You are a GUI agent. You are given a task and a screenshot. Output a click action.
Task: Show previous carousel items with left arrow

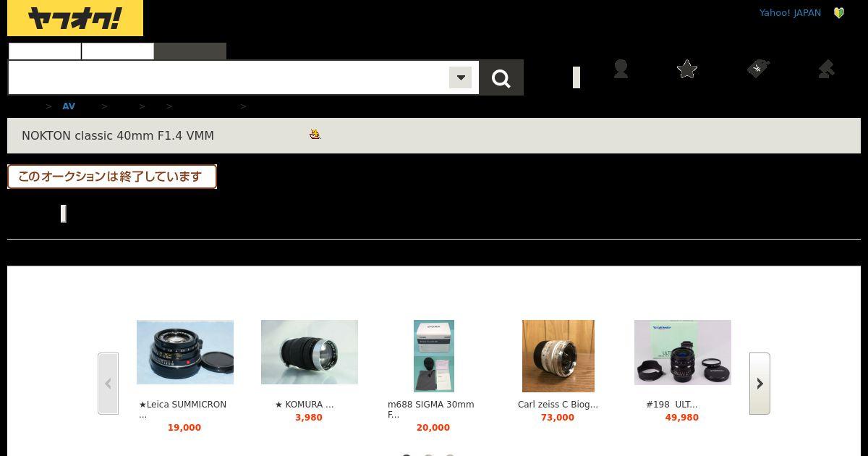coord(108,384)
